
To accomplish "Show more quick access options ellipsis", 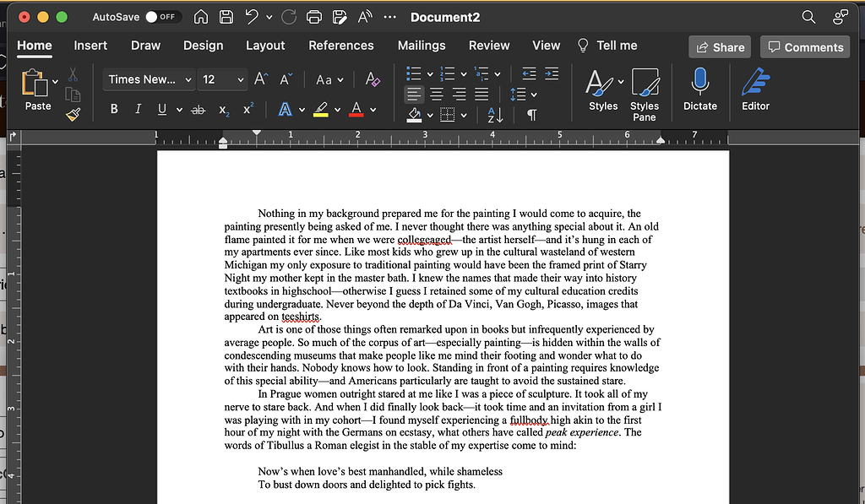I will 390,17.
